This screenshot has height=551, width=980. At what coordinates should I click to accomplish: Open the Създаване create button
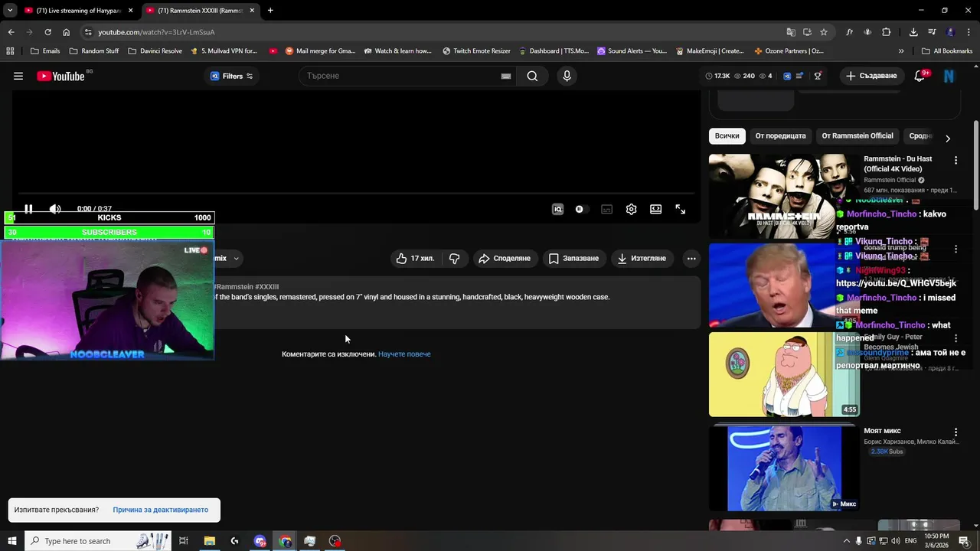tap(871, 76)
